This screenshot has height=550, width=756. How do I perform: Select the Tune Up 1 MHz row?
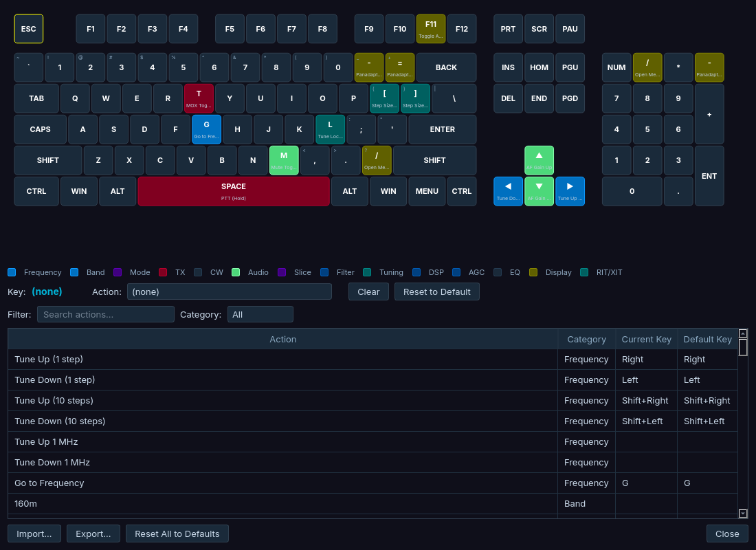373,442
